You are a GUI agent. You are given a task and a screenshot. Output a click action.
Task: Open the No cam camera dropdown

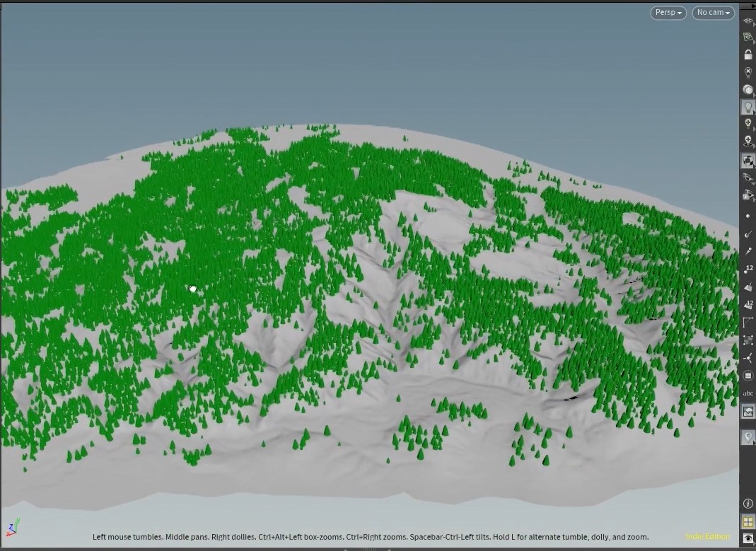tap(713, 13)
